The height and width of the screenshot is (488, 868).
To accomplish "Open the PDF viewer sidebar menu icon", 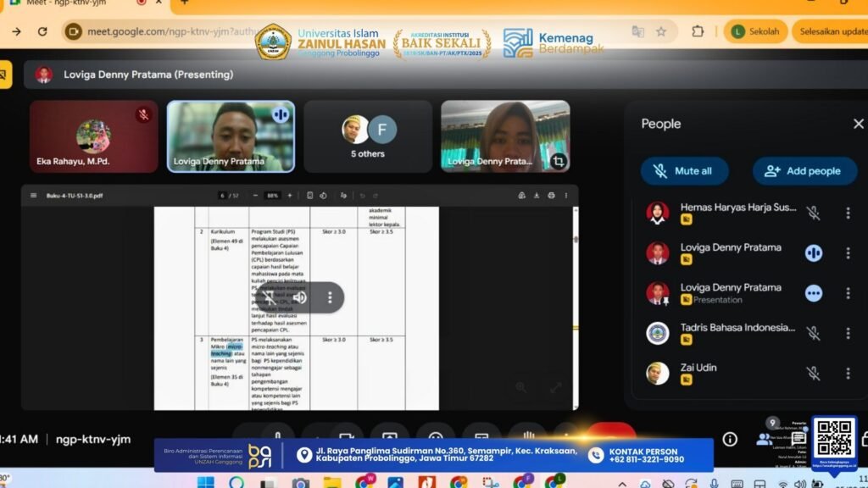I will 34,196.
